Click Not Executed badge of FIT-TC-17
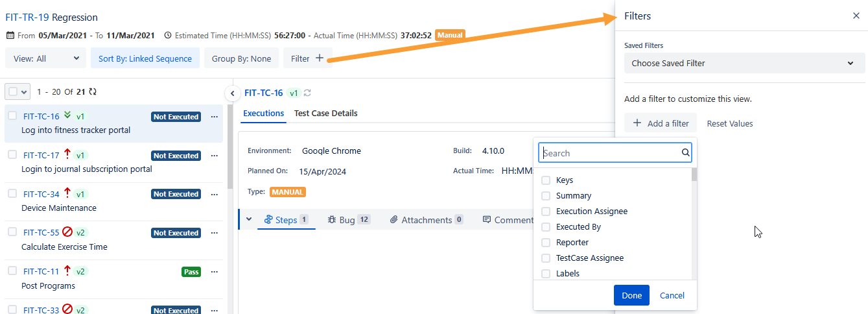This screenshot has height=314, width=868. [x=176, y=156]
